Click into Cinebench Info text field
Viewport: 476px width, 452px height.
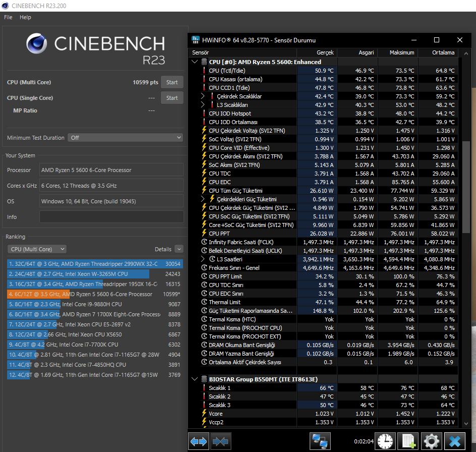coord(111,217)
